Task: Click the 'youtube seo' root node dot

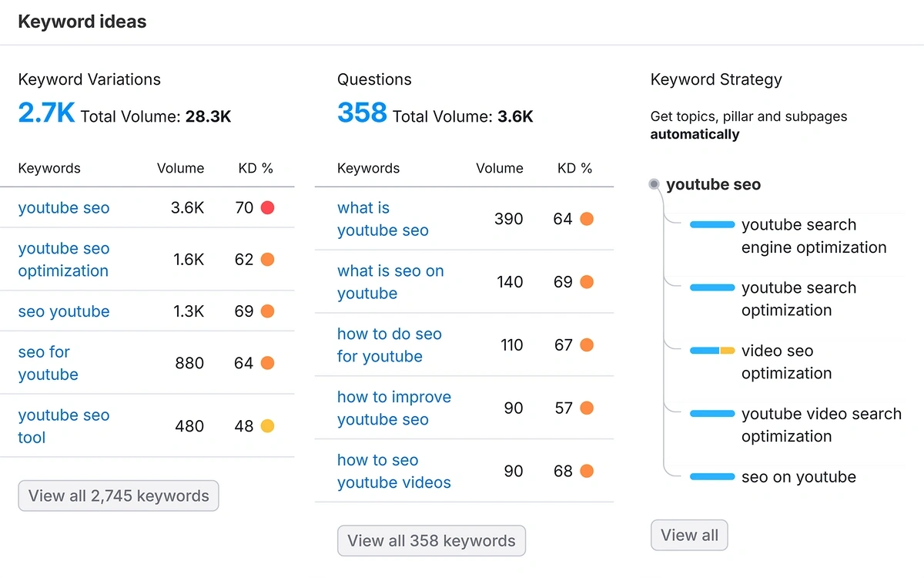Action: point(654,184)
